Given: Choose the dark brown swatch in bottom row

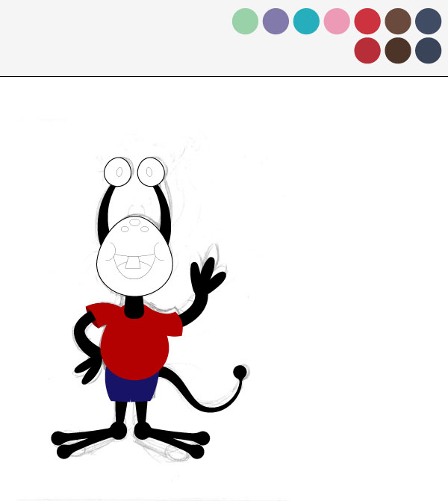Looking at the screenshot, I should point(398,51).
